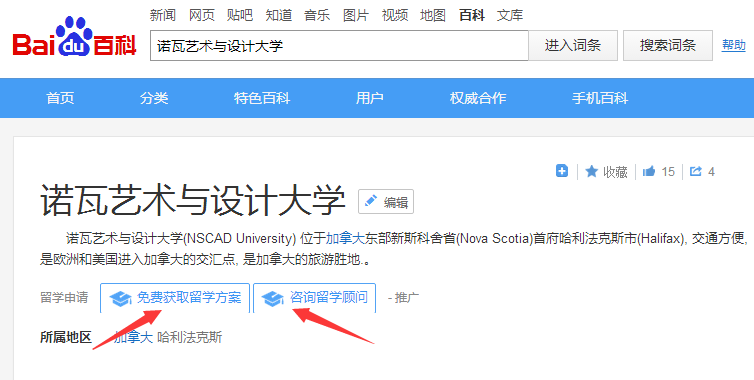Click the graduation cap icon on 免费获取留学方案
The image size is (754, 380).
point(120,298)
